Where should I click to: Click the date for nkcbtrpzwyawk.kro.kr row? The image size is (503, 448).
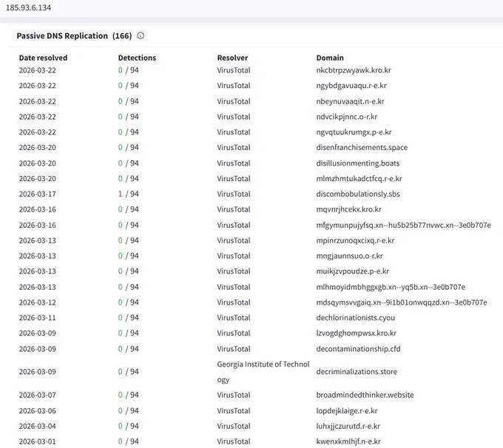(37, 70)
